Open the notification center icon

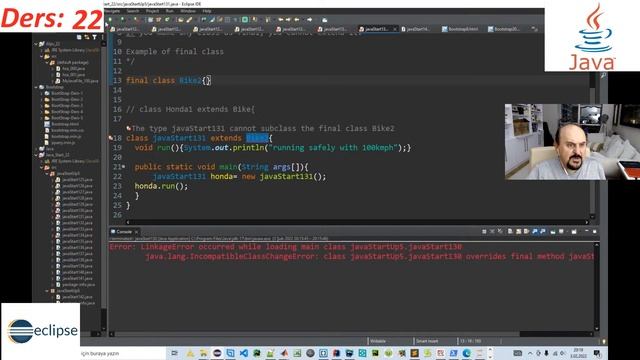click(x=597, y=353)
